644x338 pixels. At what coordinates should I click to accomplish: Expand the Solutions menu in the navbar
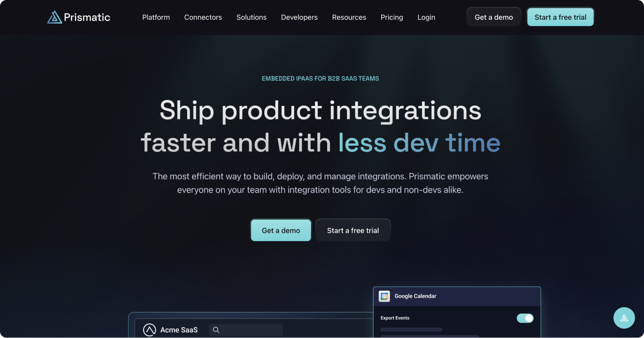251,17
